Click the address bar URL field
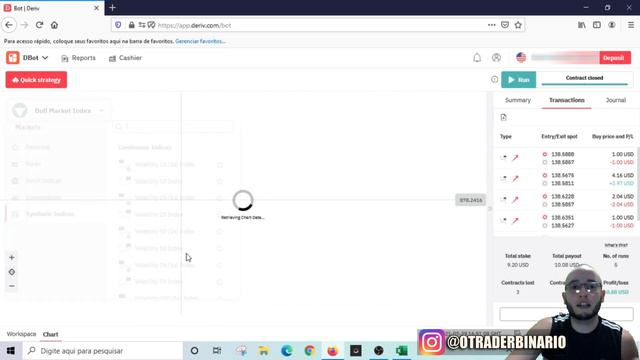640x360 pixels. click(x=318, y=25)
